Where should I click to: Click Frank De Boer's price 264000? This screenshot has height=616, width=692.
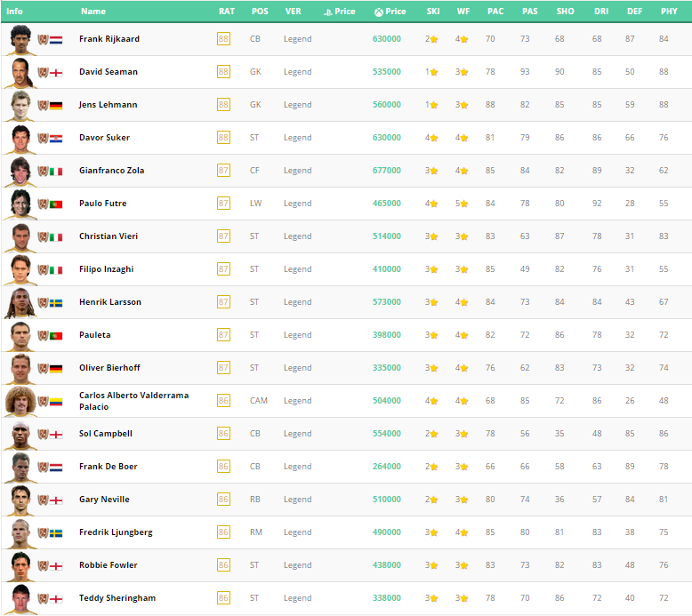[x=387, y=467]
